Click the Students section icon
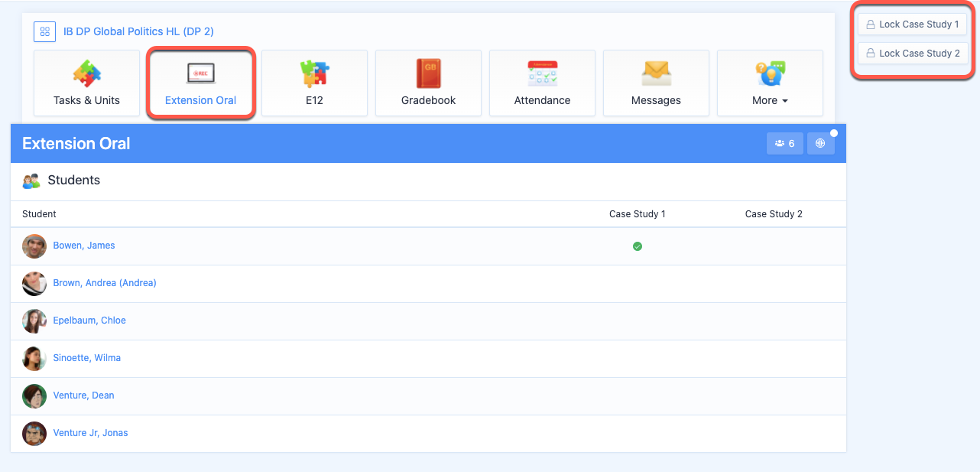The image size is (980, 472). click(x=31, y=181)
